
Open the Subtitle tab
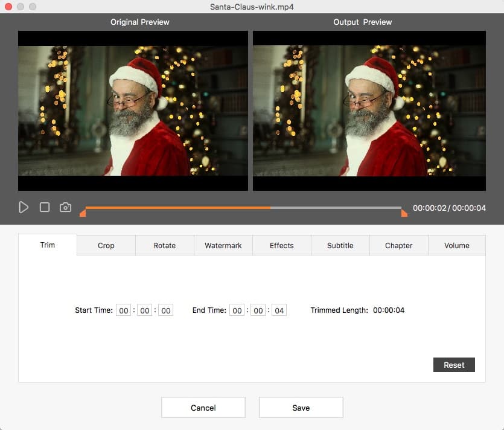[x=340, y=245]
